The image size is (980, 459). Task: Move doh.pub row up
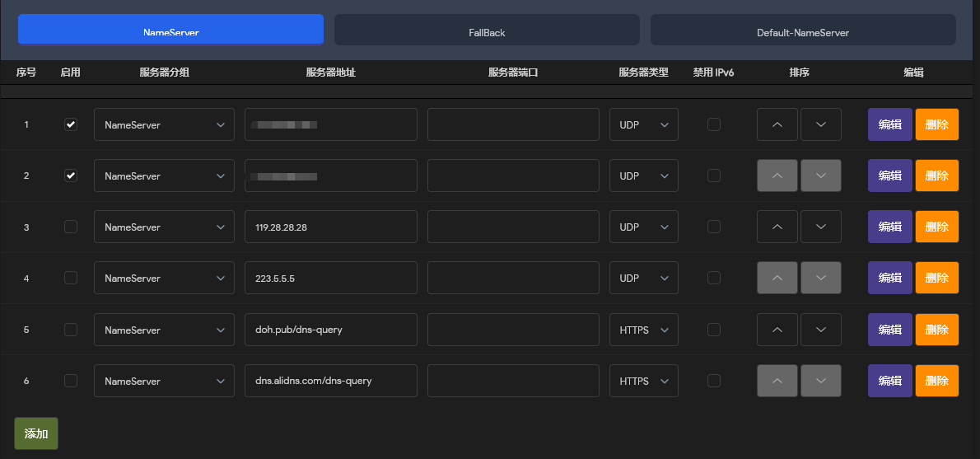(x=777, y=330)
